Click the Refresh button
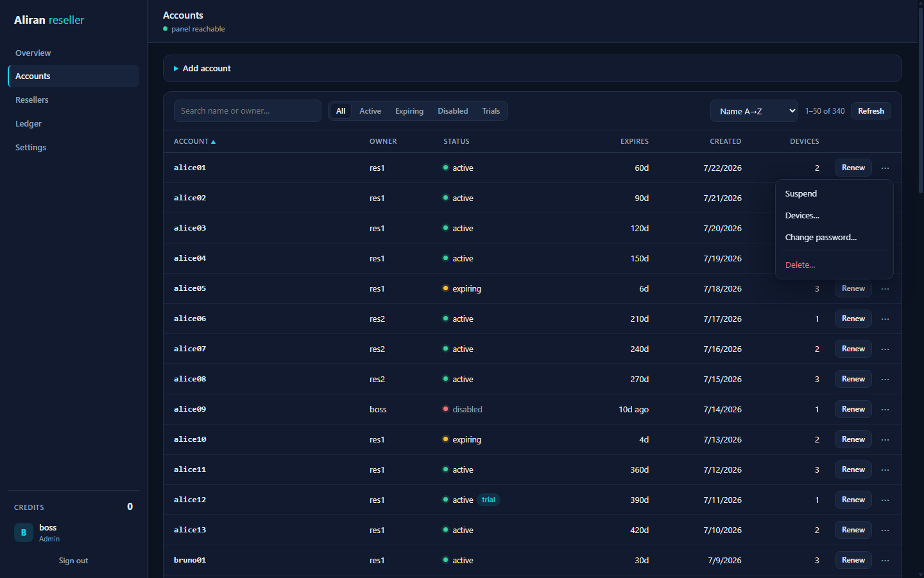Screen dimensions: 924x578 (x=871, y=111)
